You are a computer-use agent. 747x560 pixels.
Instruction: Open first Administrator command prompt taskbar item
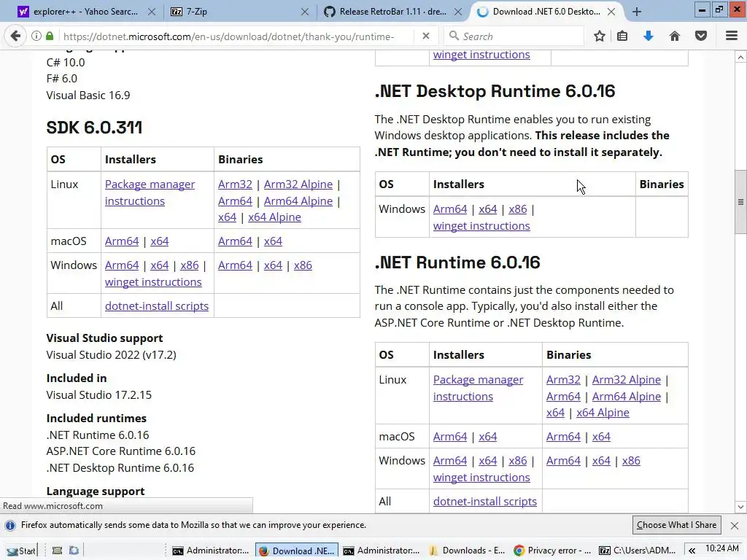[211, 551]
